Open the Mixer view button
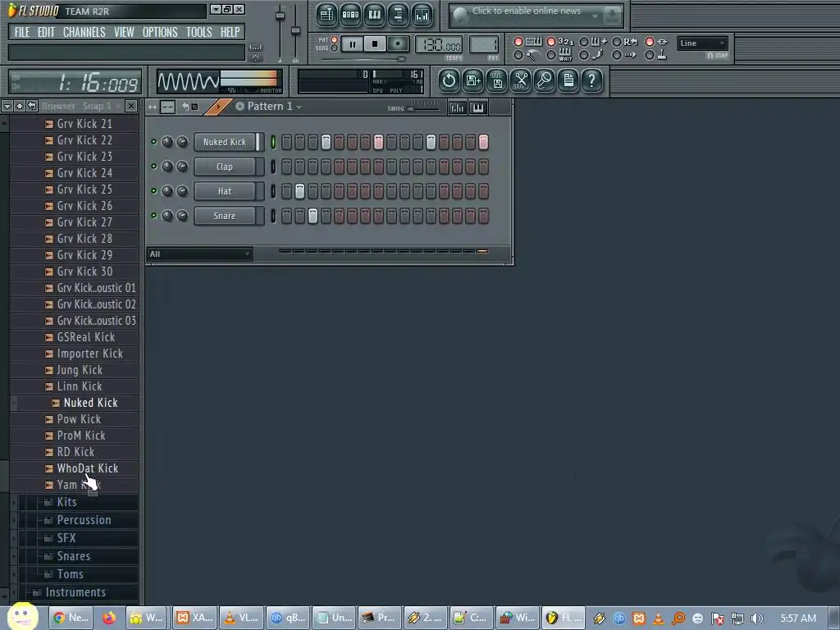Viewport: 840px width, 630px height. [422, 15]
